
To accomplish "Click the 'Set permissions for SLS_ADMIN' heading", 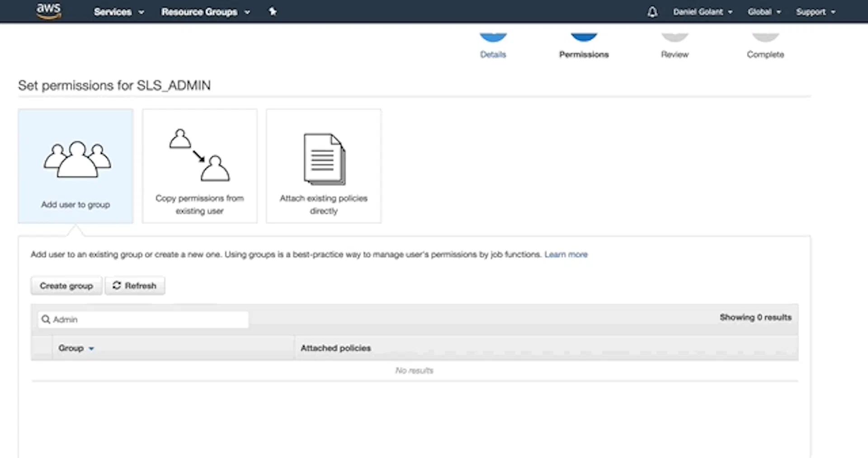I will click(114, 85).
